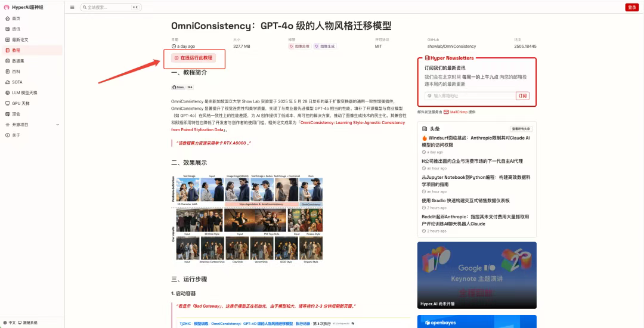This screenshot has height=328, width=644.
Task: Open the SOTA chart page
Action: tap(17, 82)
